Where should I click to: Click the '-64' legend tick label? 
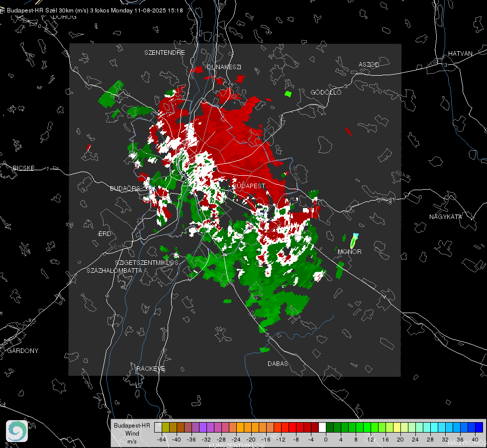point(162,440)
